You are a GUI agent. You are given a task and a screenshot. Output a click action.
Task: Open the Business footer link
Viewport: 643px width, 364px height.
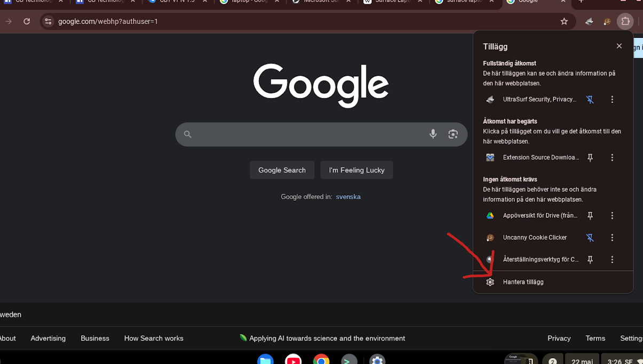(95, 338)
